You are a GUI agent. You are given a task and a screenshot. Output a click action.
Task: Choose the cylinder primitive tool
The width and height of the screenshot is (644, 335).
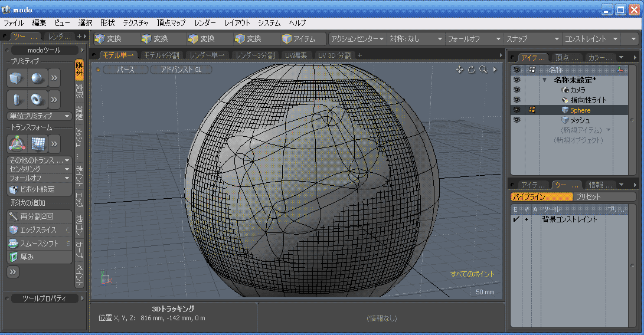(17, 98)
